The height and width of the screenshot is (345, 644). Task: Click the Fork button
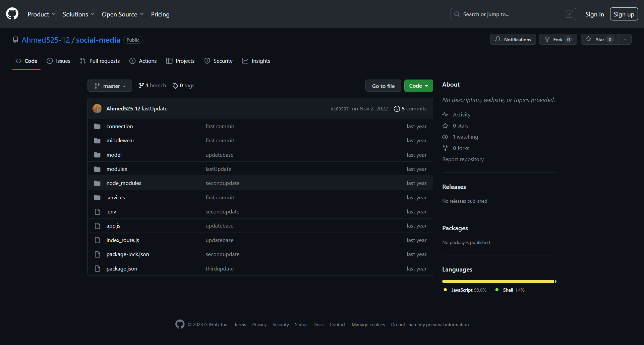pyautogui.click(x=558, y=39)
